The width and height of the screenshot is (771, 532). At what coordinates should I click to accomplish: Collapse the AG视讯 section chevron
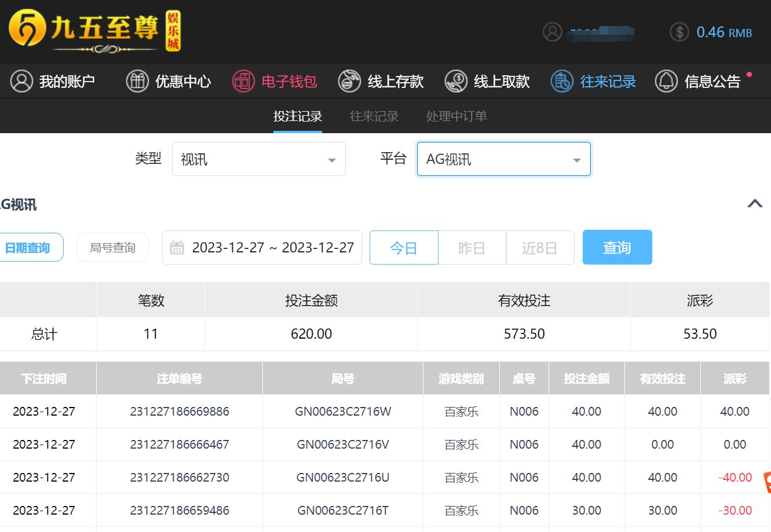coord(755,203)
